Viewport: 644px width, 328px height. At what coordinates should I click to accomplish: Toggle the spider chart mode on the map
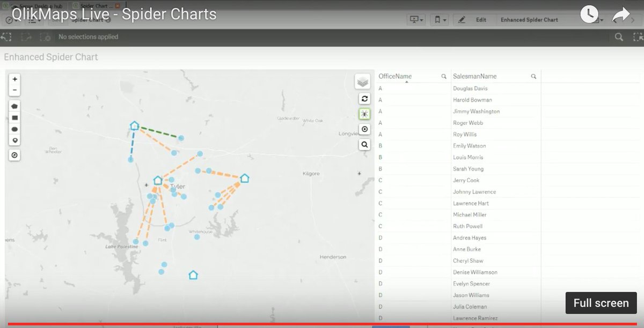364,114
